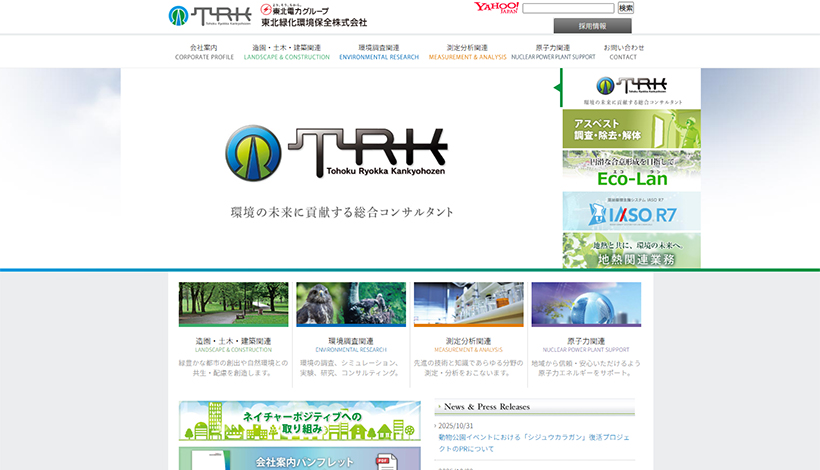Open the ネイチャーポジティブへの取り組み banner
820x470 pixels.
coord(300,421)
